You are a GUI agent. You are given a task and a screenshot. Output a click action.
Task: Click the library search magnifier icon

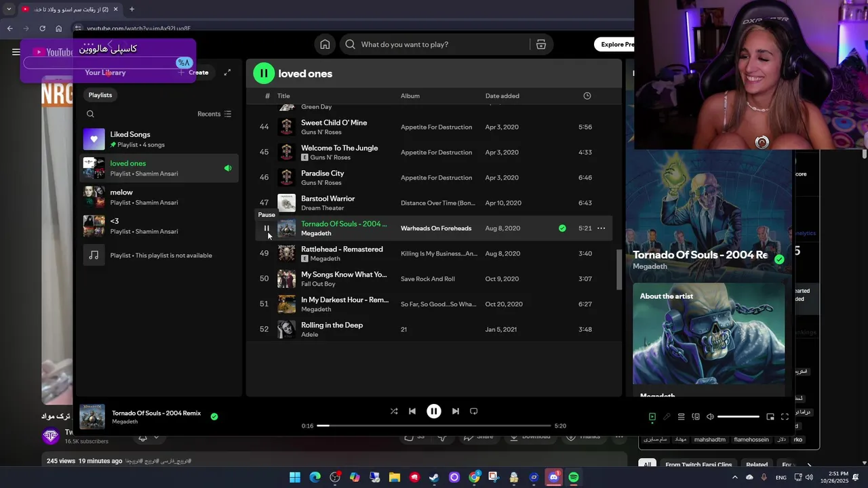coord(90,114)
